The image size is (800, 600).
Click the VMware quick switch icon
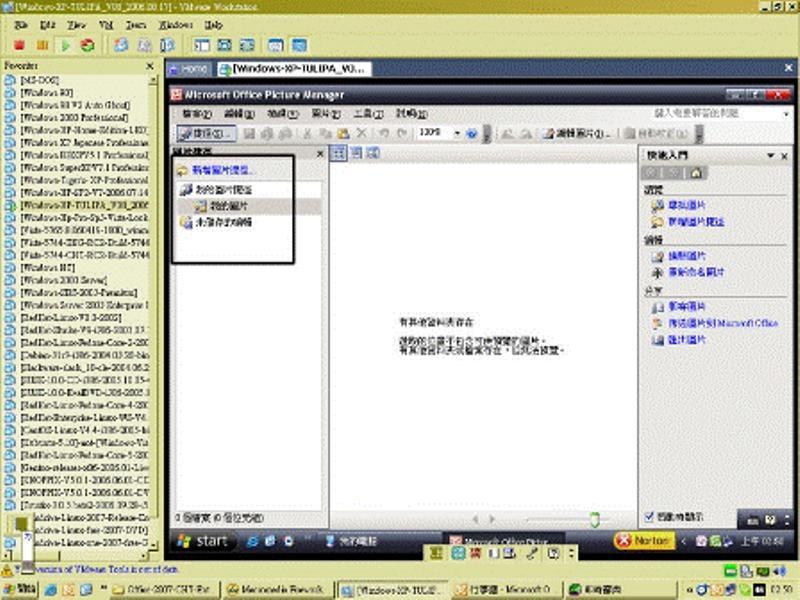pyautogui.click(x=247, y=45)
